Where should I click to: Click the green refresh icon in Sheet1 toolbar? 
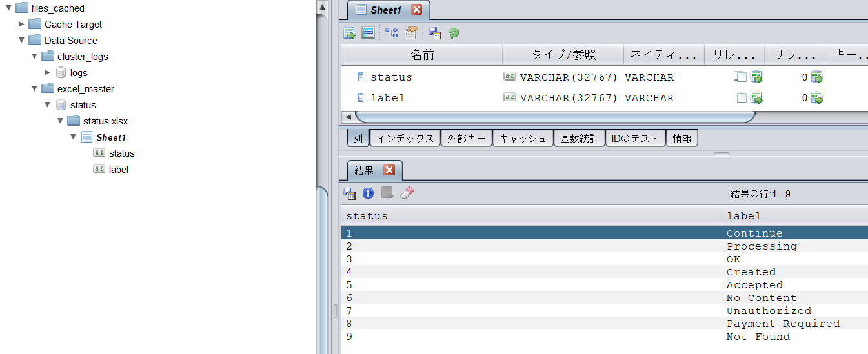pos(454,33)
